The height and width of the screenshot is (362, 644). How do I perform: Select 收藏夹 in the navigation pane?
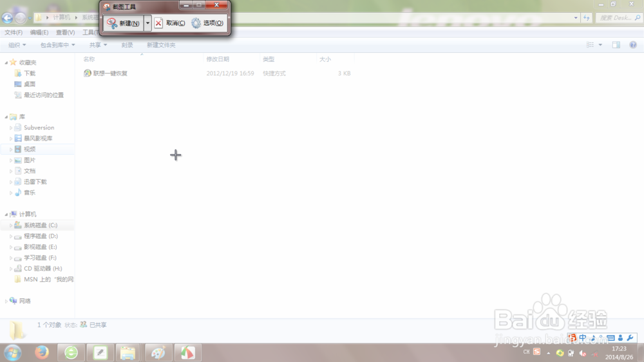(28, 62)
